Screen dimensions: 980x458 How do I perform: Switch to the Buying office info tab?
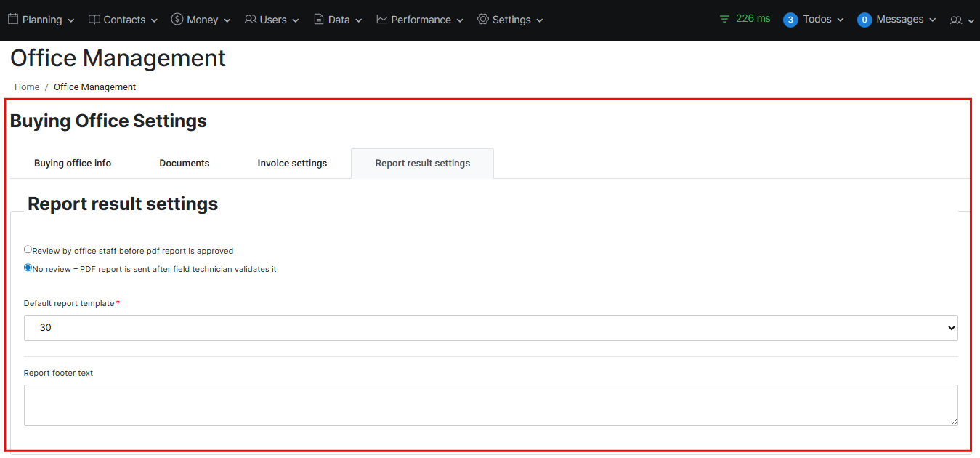[73, 164]
